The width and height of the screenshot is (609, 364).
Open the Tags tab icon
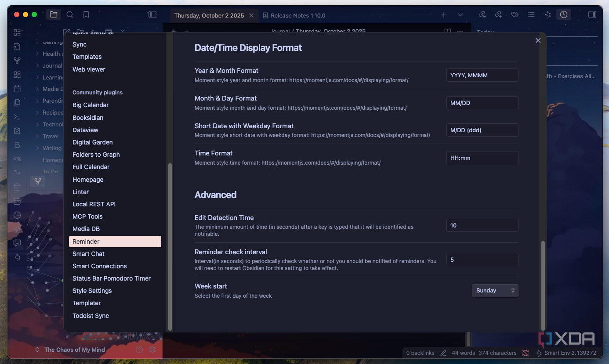[515, 14]
